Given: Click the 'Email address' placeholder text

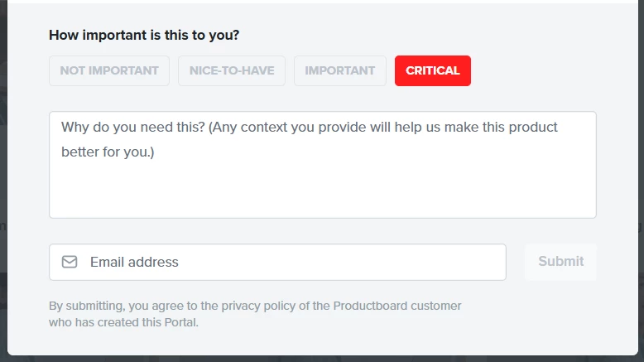Looking at the screenshot, I should point(134,262).
